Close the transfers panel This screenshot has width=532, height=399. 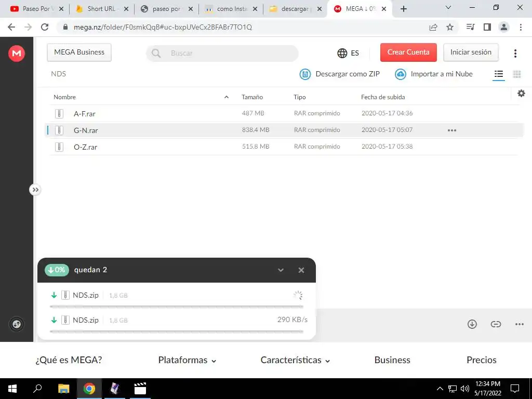[301, 270]
